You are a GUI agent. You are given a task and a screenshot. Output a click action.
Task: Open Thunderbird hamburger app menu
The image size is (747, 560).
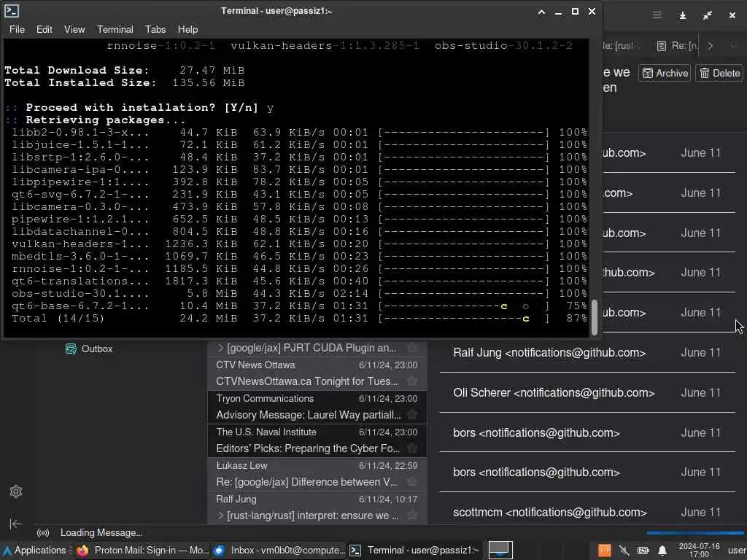click(x=657, y=15)
